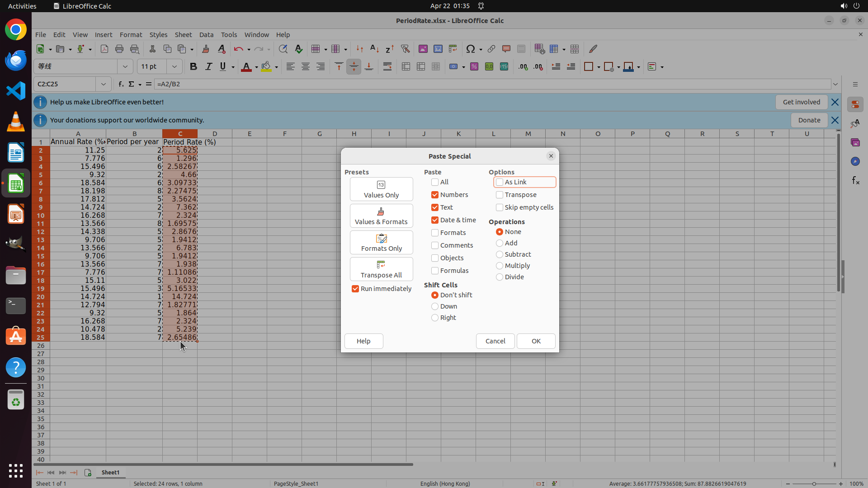Open the Data menu

206,35
